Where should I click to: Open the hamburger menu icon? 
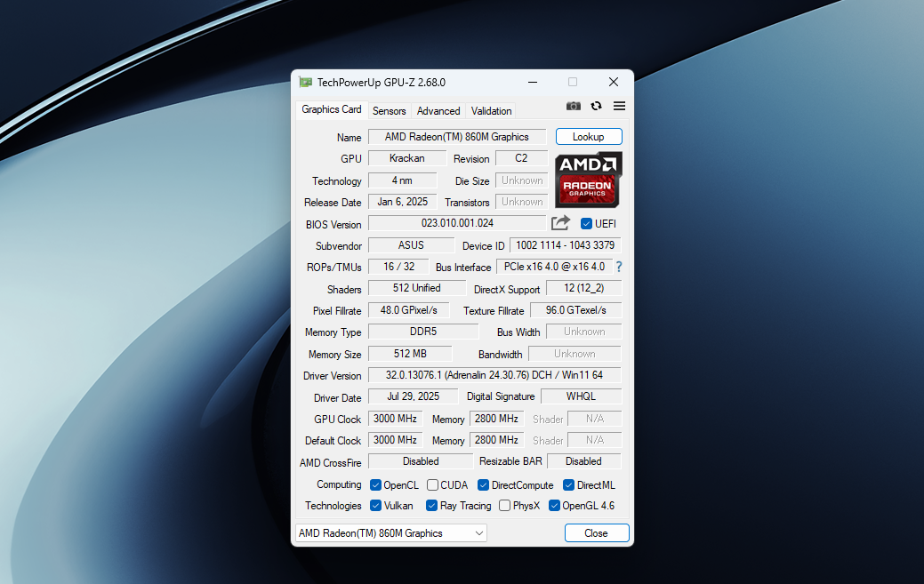coord(619,106)
